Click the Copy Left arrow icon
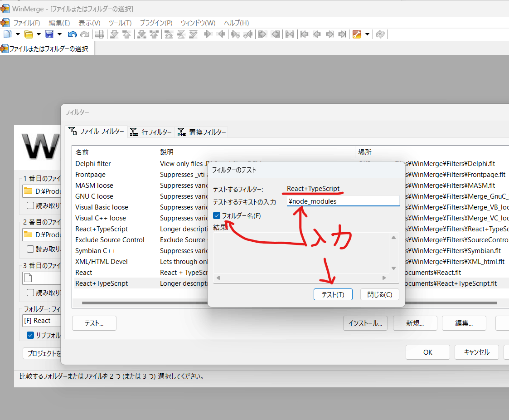 click(x=221, y=34)
